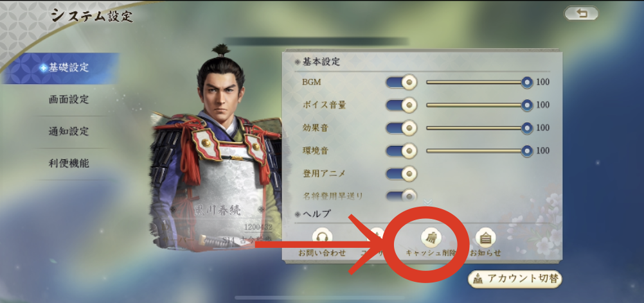The image size is (644, 303).
Task: Disable the 効果音 switch
Action: pos(401,128)
